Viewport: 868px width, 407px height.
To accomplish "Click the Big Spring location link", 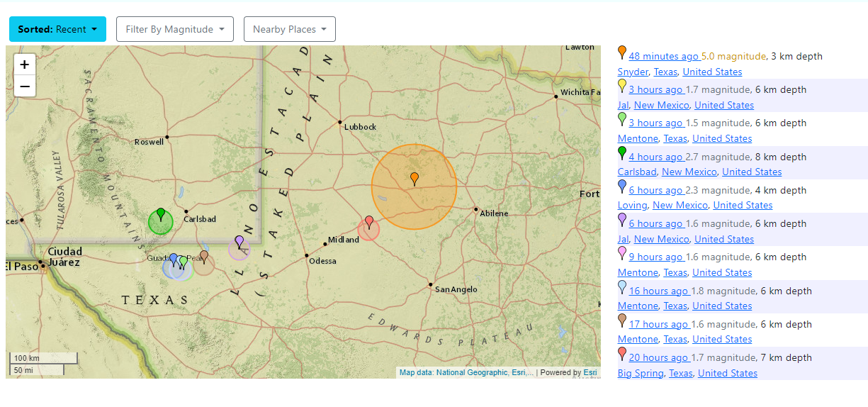I will (641, 373).
